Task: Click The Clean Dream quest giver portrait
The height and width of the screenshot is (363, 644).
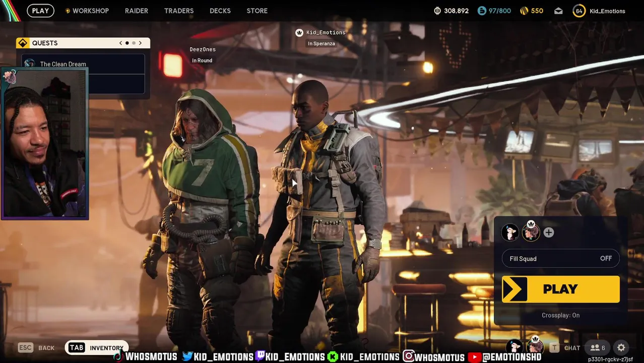Action: [x=30, y=64]
